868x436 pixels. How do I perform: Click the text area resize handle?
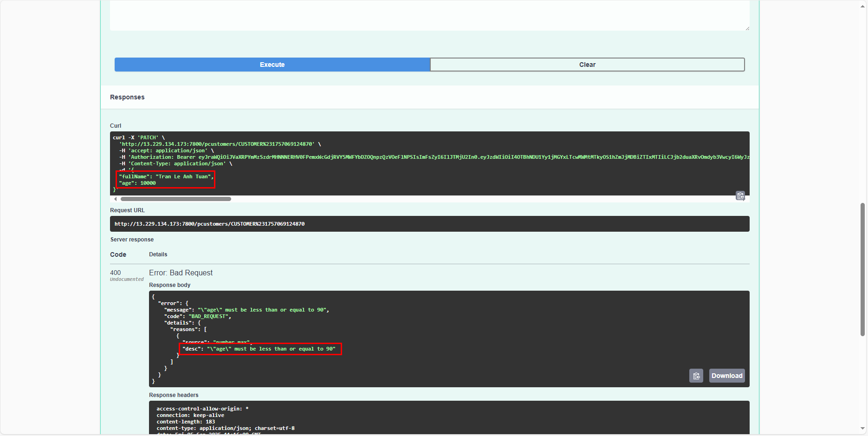coord(747,28)
